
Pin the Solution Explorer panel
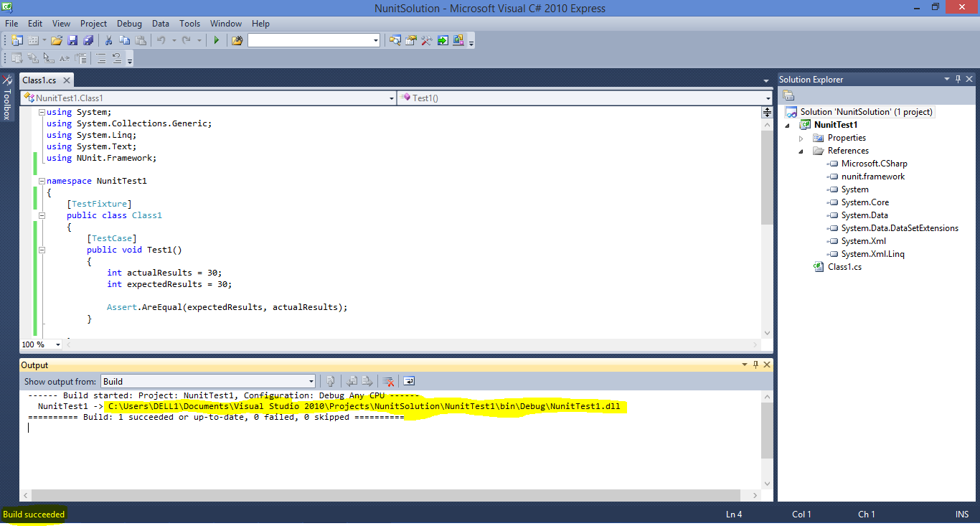pyautogui.click(x=957, y=79)
